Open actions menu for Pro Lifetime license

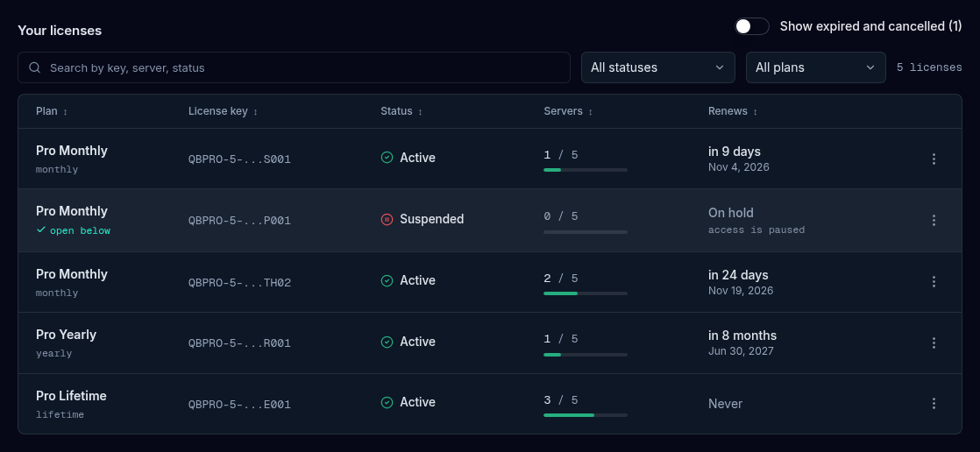pos(934,403)
